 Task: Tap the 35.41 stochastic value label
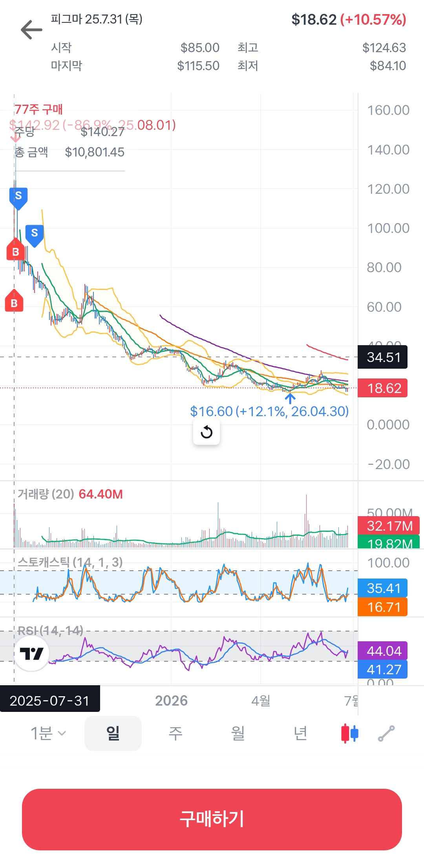tap(383, 588)
